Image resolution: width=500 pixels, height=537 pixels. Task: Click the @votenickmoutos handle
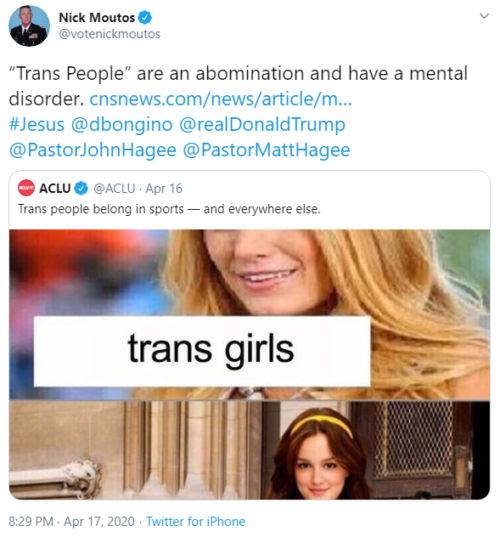click(110, 34)
